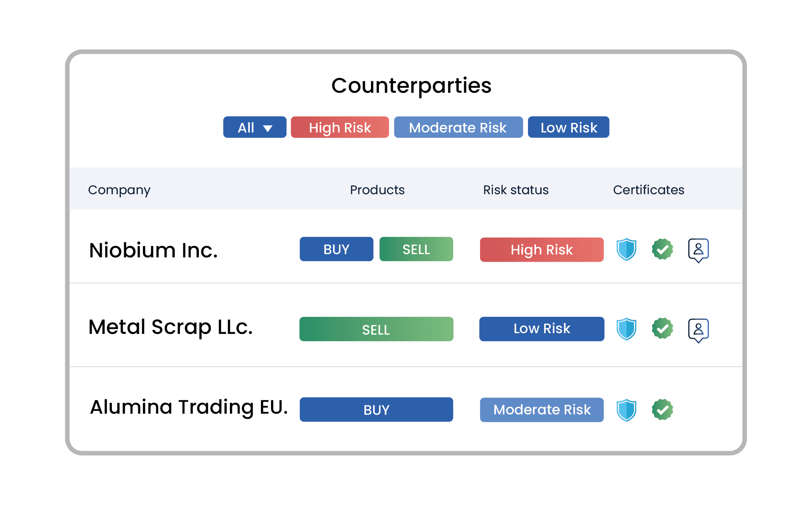Click the shield certificate for Metal Scrap LLc.
Viewport: 812px width, 505px height.
click(627, 329)
